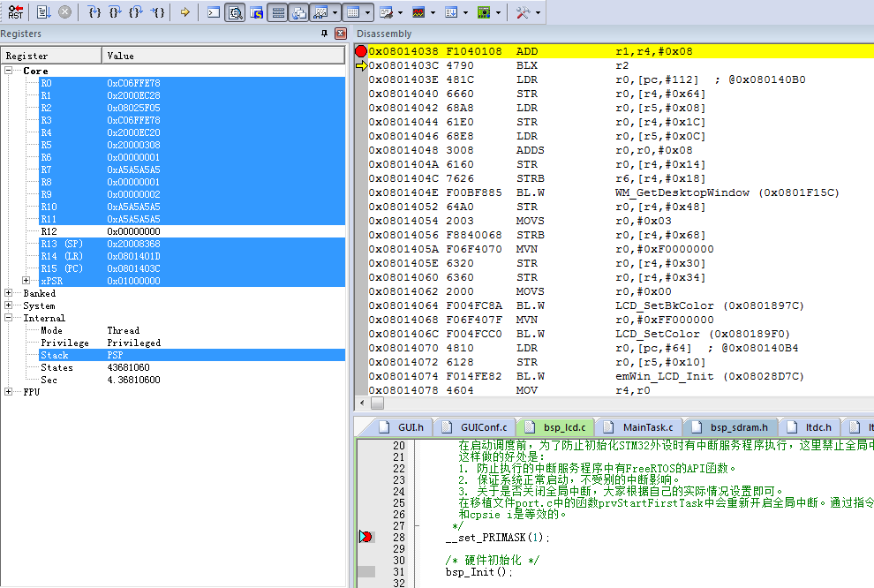Image resolution: width=874 pixels, height=588 pixels.
Task: Open the Serial Windows dropdown arrow
Action: [x=400, y=12]
